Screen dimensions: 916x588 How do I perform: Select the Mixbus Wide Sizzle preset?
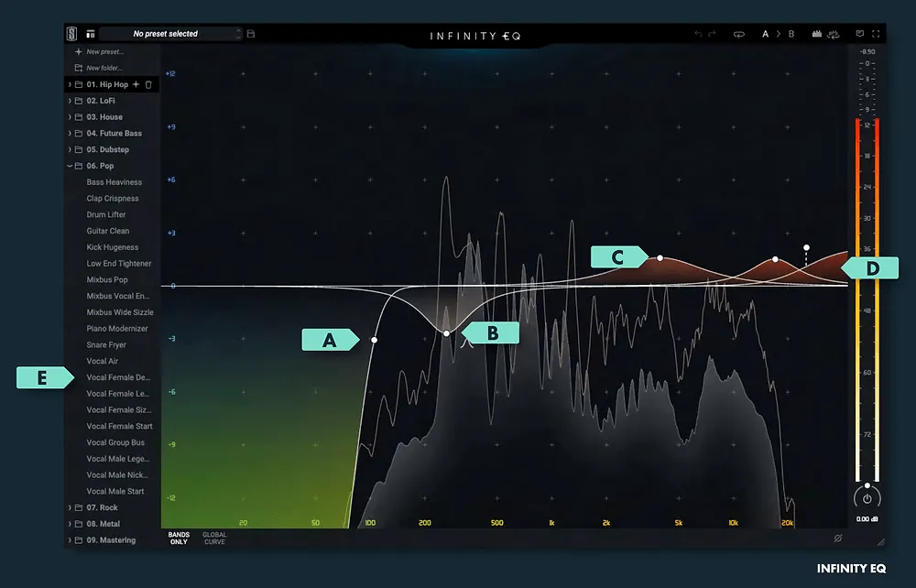click(120, 312)
